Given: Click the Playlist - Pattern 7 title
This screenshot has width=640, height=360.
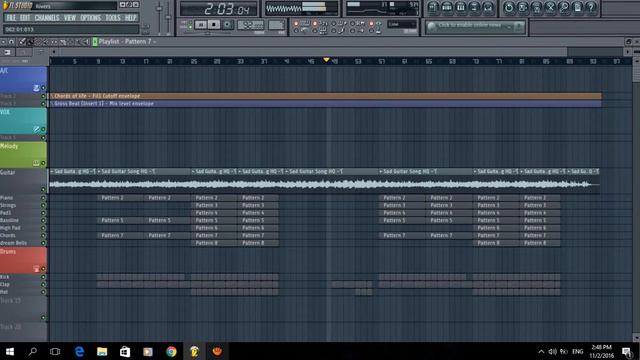Looking at the screenshot, I should (125, 42).
